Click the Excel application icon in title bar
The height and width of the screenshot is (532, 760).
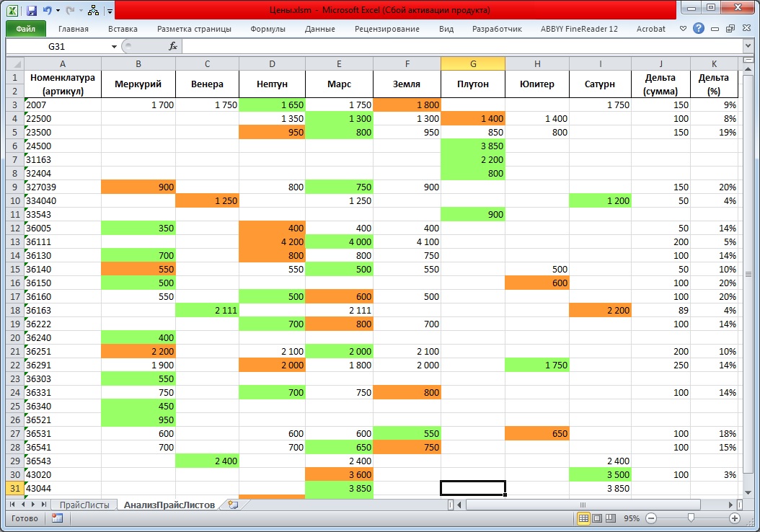pyautogui.click(x=12, y=10)
